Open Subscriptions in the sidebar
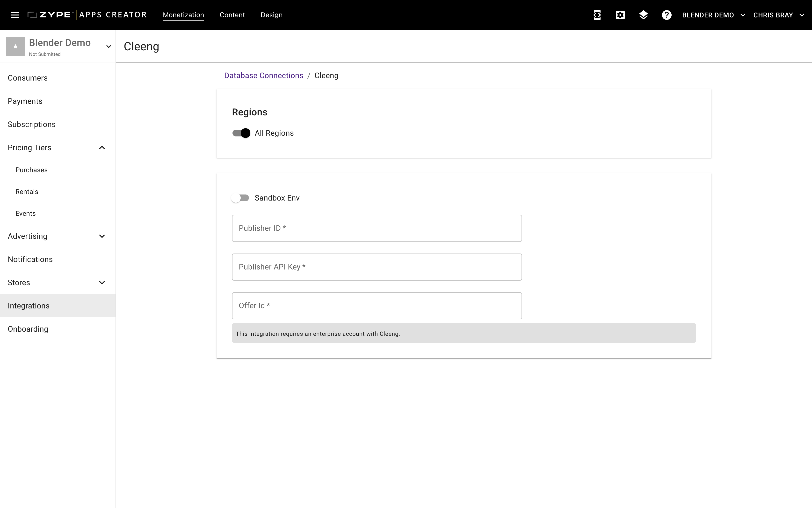The height and width of the screenshot is (508, 812). pyautogui.click(x=58, y=124)
